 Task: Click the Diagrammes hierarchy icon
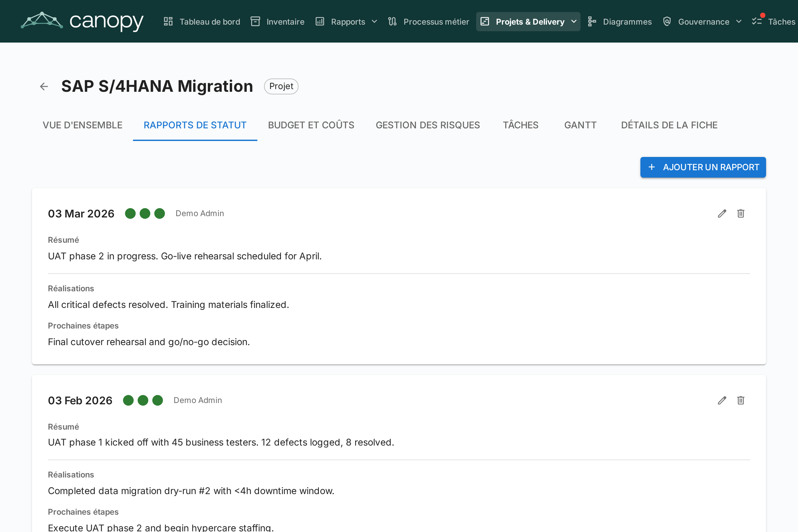592,22
